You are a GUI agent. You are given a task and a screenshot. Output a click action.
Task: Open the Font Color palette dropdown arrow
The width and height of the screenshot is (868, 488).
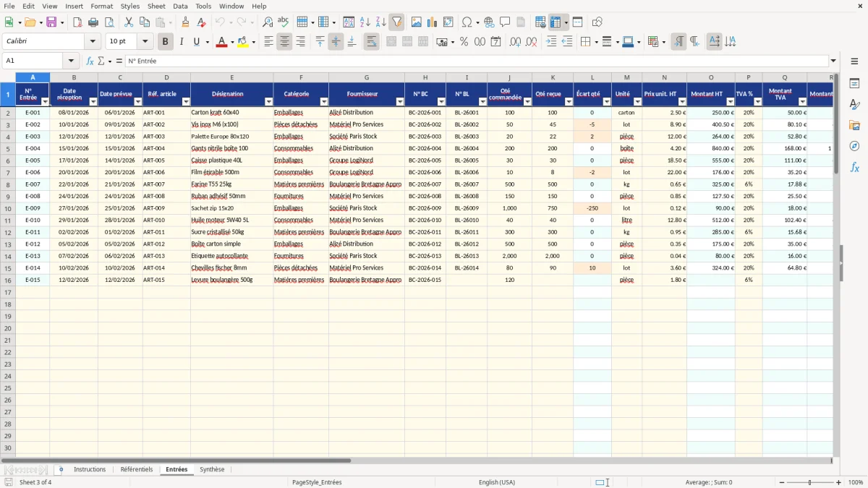point(231,42)
